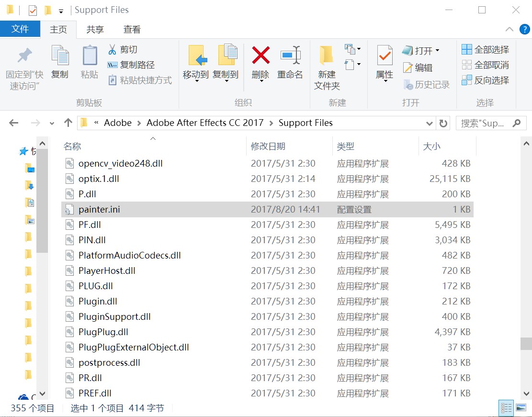Select the optix.1.dll file
The width and height of the screenshot is (532, 417).
click(x=267, y=179)
